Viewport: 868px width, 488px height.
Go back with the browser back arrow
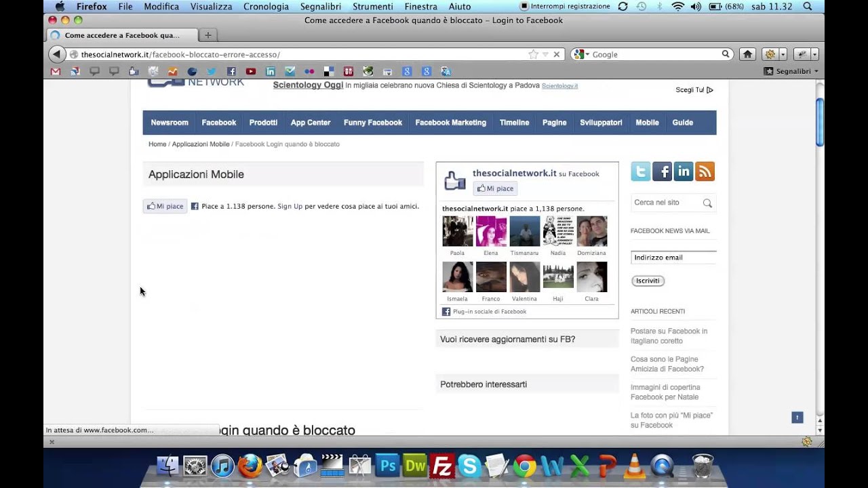pyautogui.click(x=56, y=54)
